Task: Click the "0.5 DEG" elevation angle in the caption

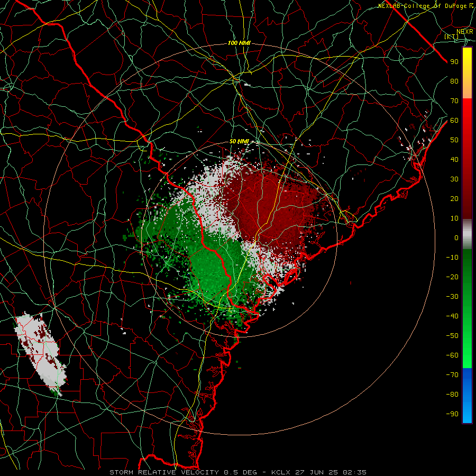Action: point(241,472)
